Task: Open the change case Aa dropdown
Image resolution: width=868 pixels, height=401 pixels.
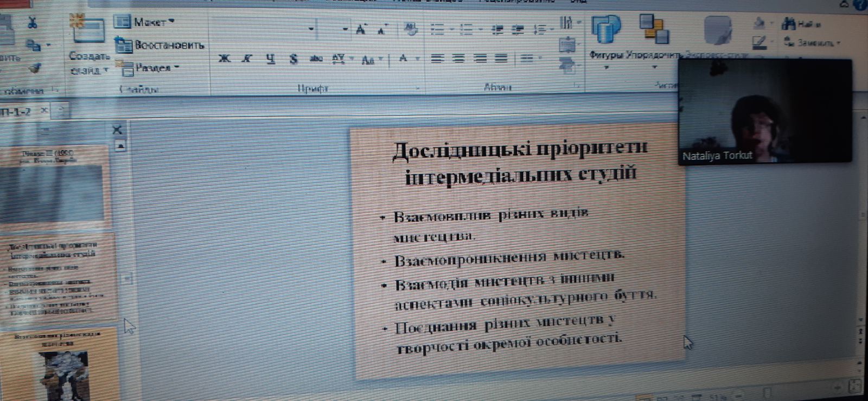Action: pos(372,59)
